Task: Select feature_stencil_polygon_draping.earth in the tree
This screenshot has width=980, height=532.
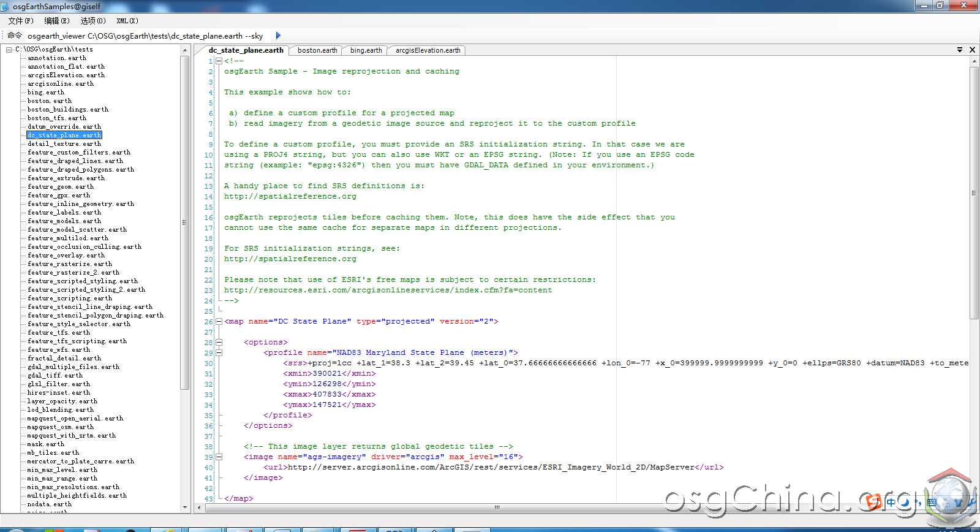Action: pyautogui.click(x=95, y=315)
